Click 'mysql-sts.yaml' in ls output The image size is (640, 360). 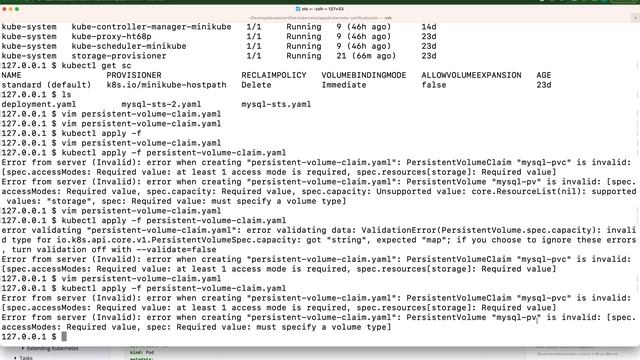pyautogui.click(x=276, y=104)
